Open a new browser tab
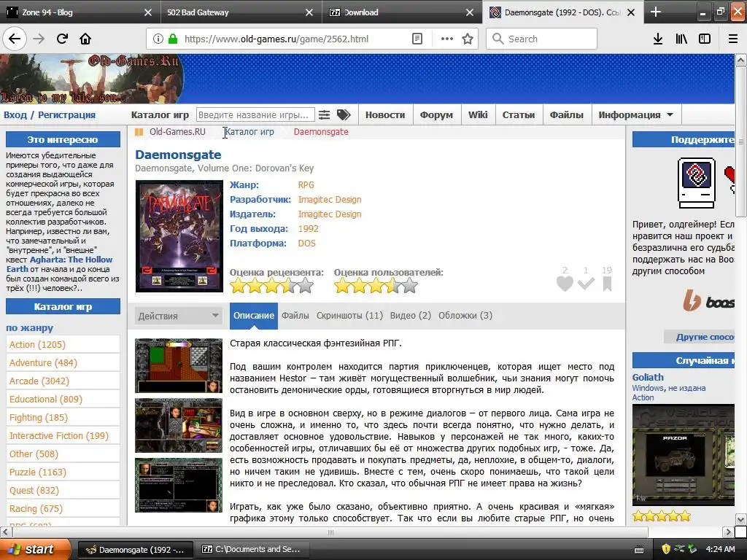 (656, 12)
